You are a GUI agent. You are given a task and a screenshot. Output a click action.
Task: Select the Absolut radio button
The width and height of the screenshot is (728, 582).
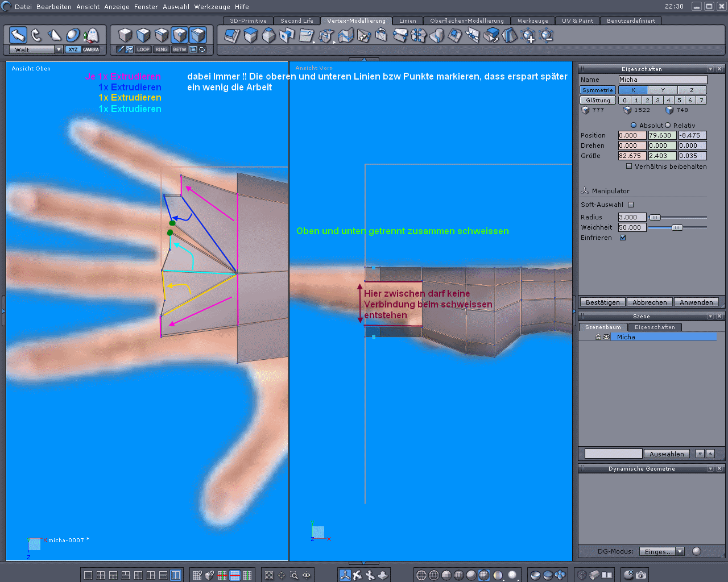point(634,125)
